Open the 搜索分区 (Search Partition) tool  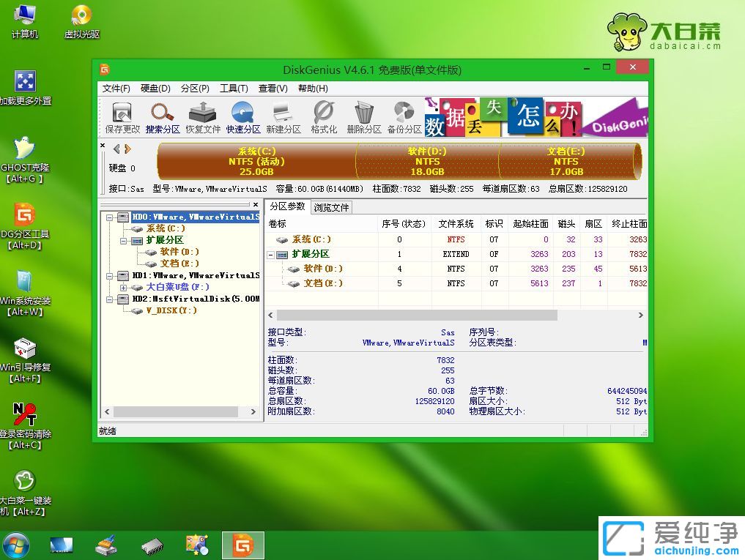(x=163, y=116)
